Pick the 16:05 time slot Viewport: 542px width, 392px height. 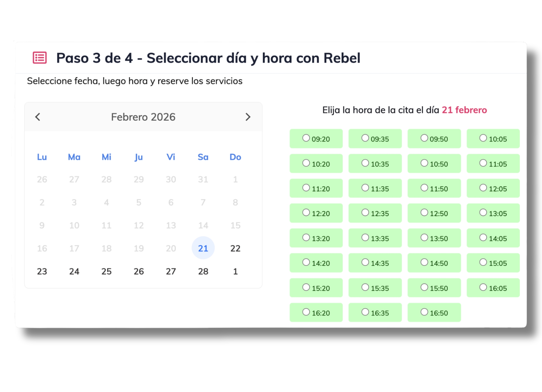493,288
